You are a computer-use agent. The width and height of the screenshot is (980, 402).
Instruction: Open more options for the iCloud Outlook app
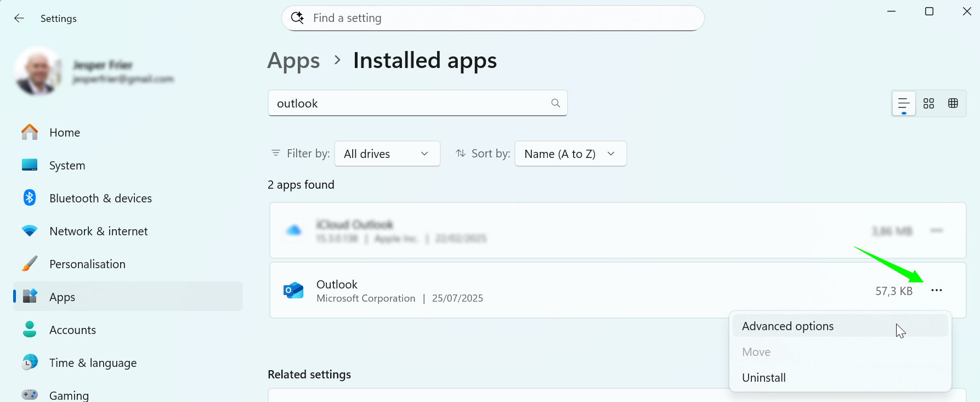937,230
